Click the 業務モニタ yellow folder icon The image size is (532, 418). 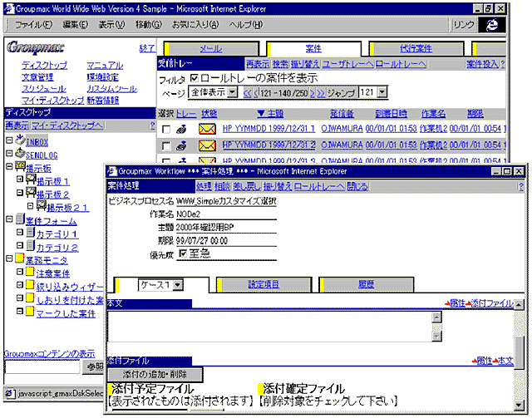[x=20, y=258]
